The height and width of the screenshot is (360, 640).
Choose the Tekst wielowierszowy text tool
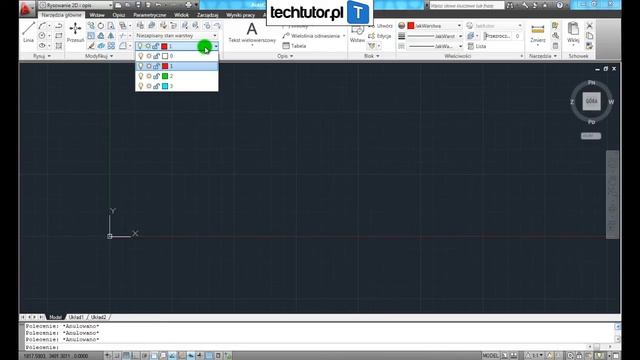click(252, 33)
